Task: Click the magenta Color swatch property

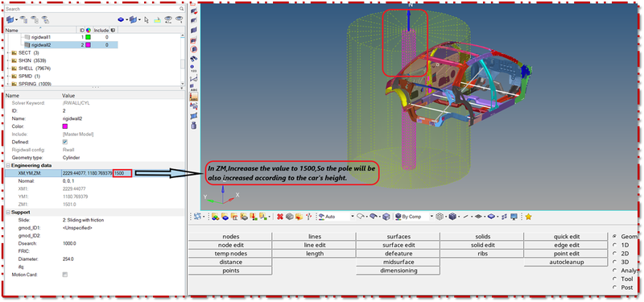Action: click(x=64, y=126)
